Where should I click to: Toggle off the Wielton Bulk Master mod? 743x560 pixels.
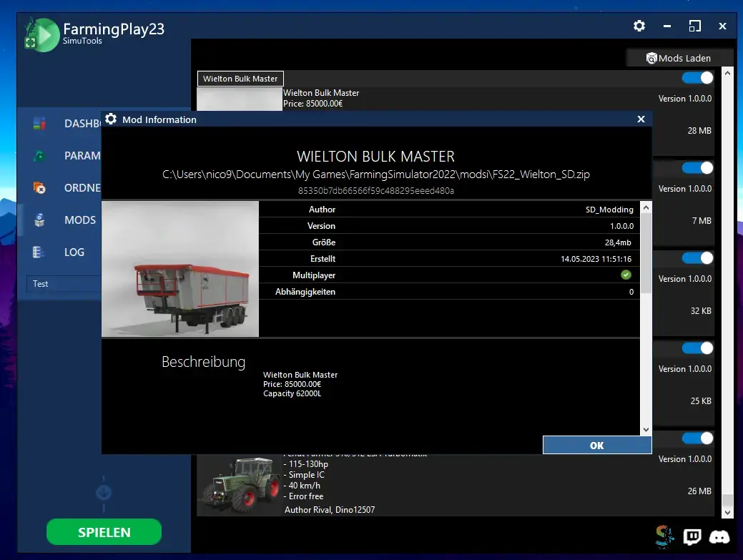(697, 78)
